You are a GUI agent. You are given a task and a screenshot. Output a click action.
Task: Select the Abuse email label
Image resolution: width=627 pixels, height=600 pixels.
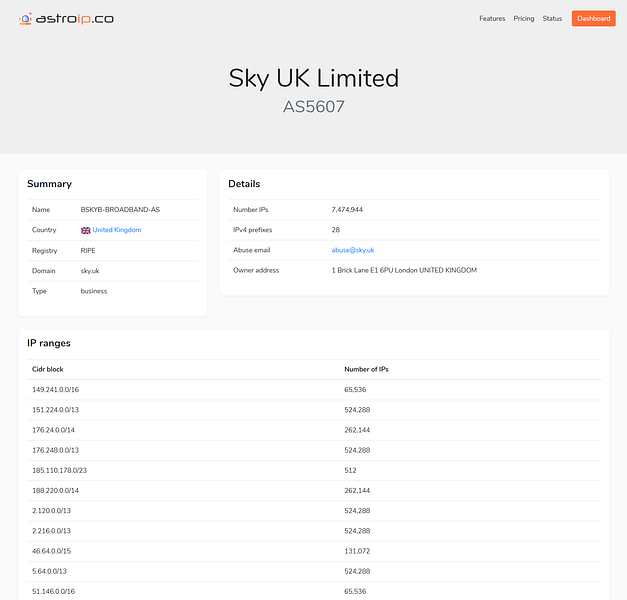point(252,250)
